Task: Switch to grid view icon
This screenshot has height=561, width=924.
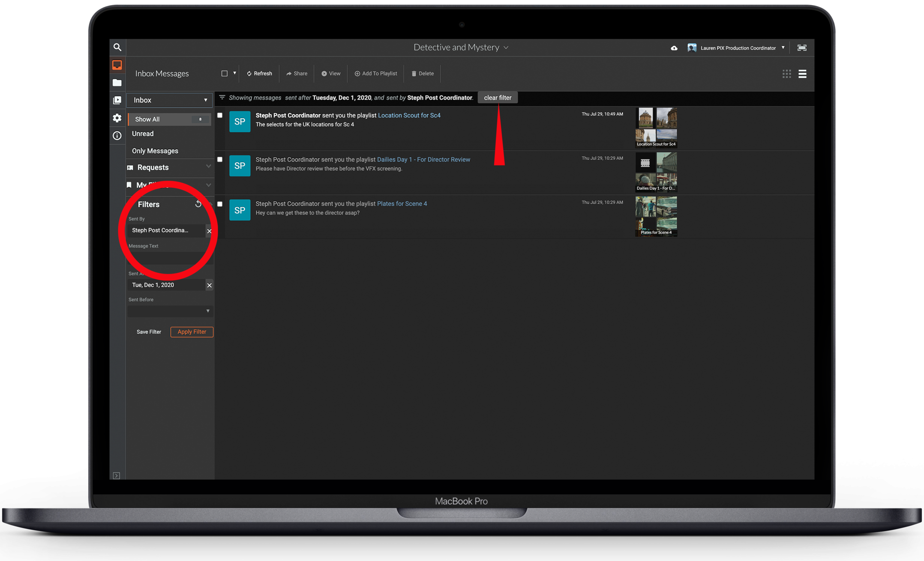Action: (786, 74)
